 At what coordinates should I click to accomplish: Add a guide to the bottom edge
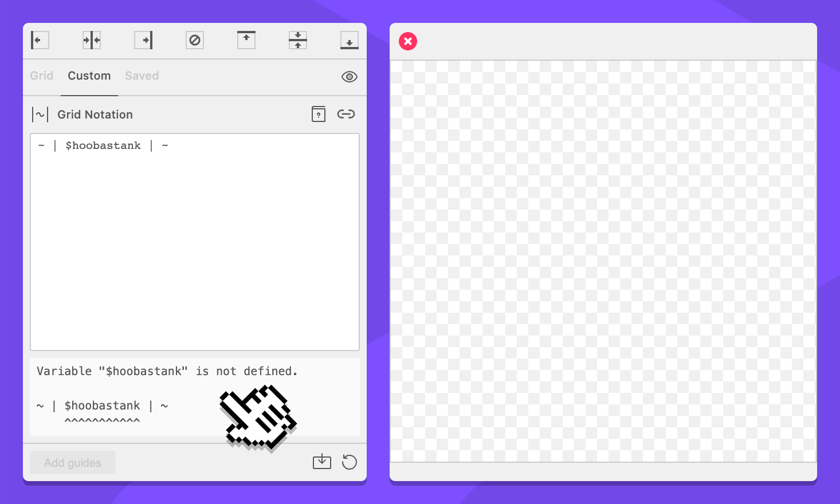pyautogui.click(x=349, y=40)
